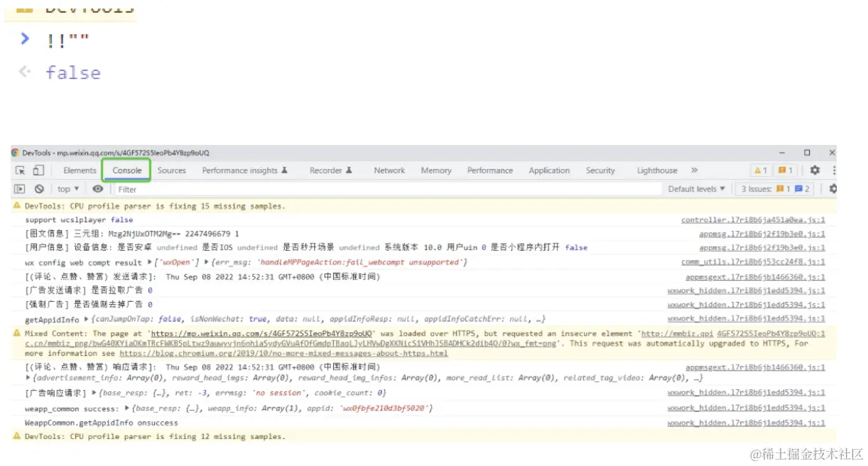The image size is (868, 466).
Task: Expand the 'no session' response object
Action: click(x=95, y=393)
